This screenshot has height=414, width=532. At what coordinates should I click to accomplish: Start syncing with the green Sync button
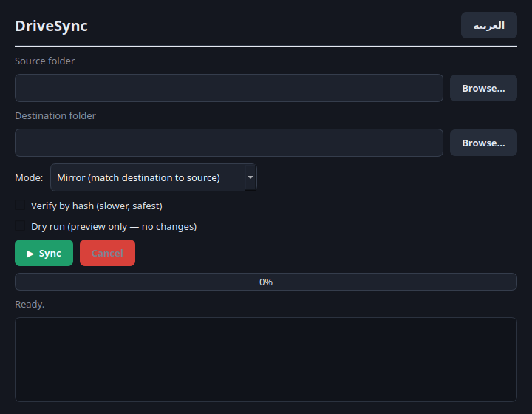coord(44,253)
